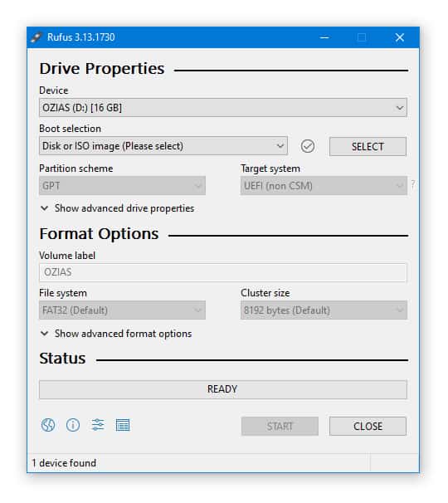The width and height of the screenshot is (448, 503).
Task: Click the Volume label field OZIAS
Action: click(223, 272)
